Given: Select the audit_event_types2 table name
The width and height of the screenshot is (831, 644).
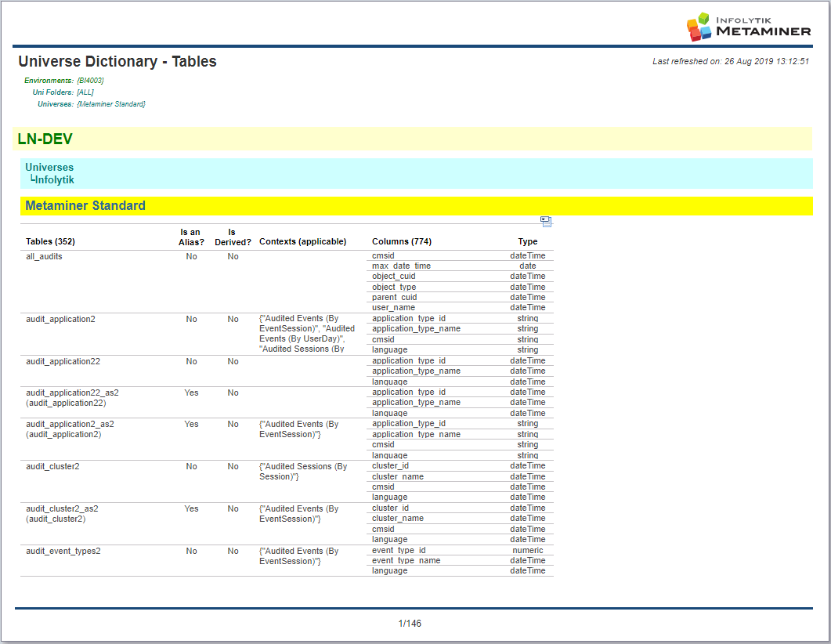Looking at the screenshot, I should coord(63,552).
